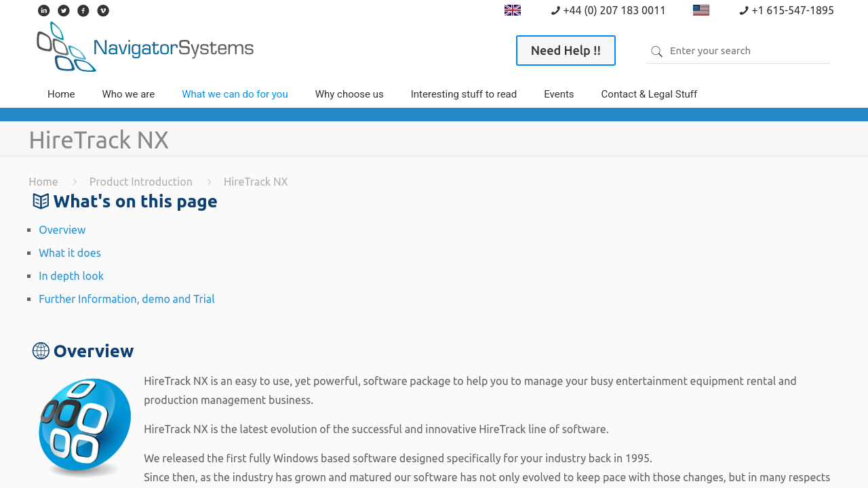Go to Contact & Legal Stuff
The image size is (868, 488).
(x=649, y=94)
